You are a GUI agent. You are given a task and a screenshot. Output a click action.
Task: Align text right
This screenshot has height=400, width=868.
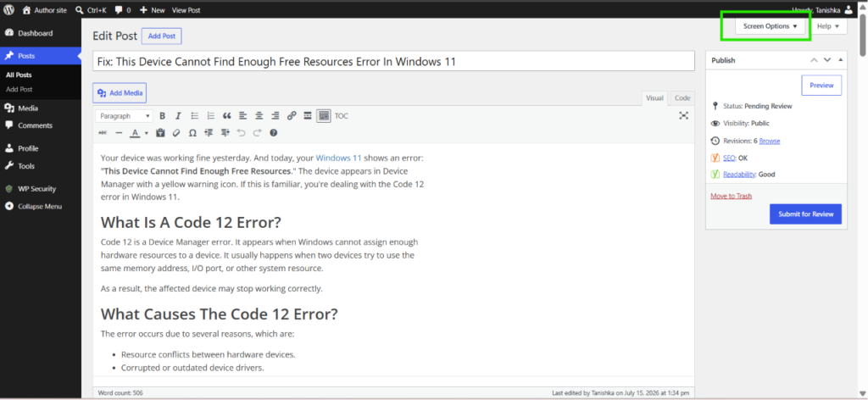point(275,115)
